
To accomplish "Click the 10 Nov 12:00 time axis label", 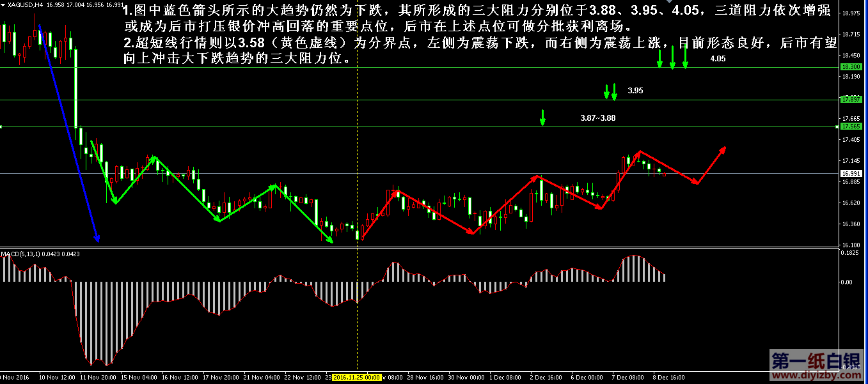I will coord(57,378).
